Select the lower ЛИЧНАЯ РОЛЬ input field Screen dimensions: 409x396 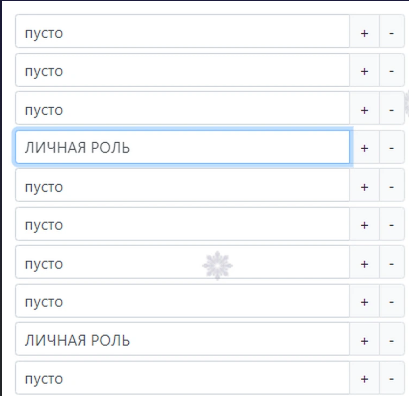(182, 339)
